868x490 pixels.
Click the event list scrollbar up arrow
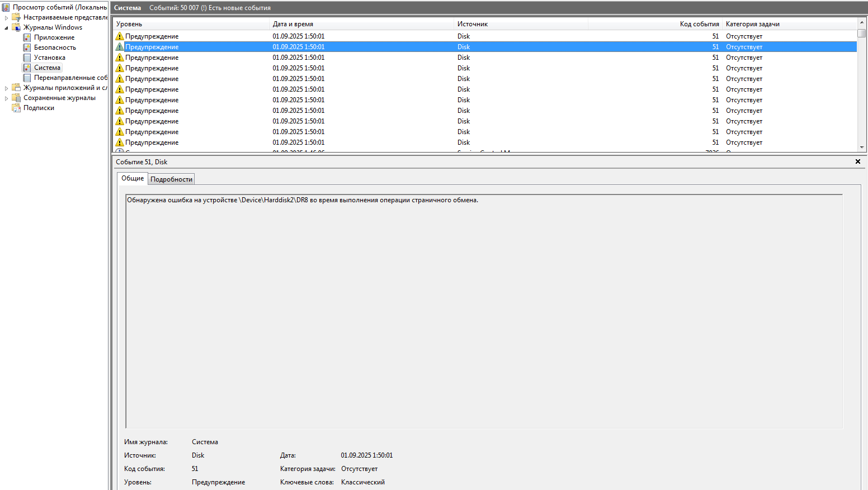tap(862, 22)
